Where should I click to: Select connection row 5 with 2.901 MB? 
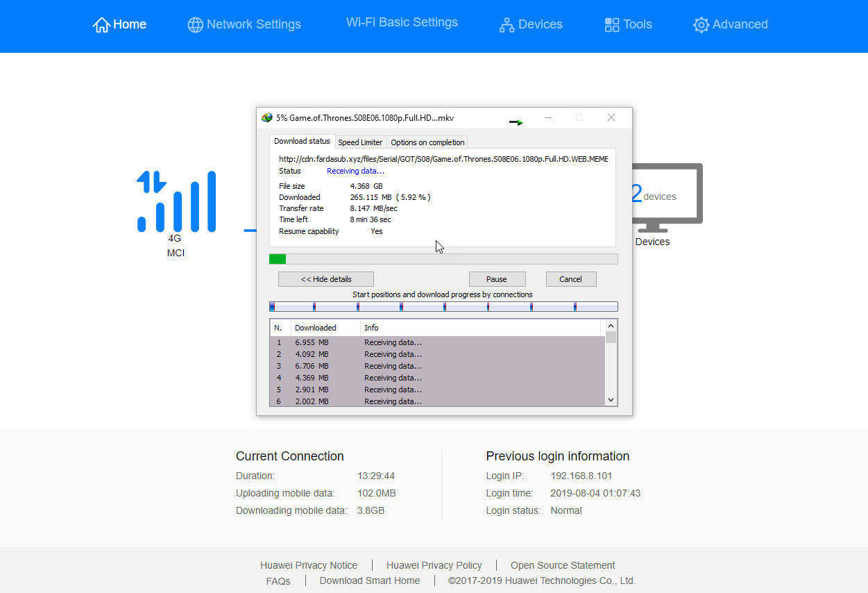pyautogui.click(x=437, y=390)
